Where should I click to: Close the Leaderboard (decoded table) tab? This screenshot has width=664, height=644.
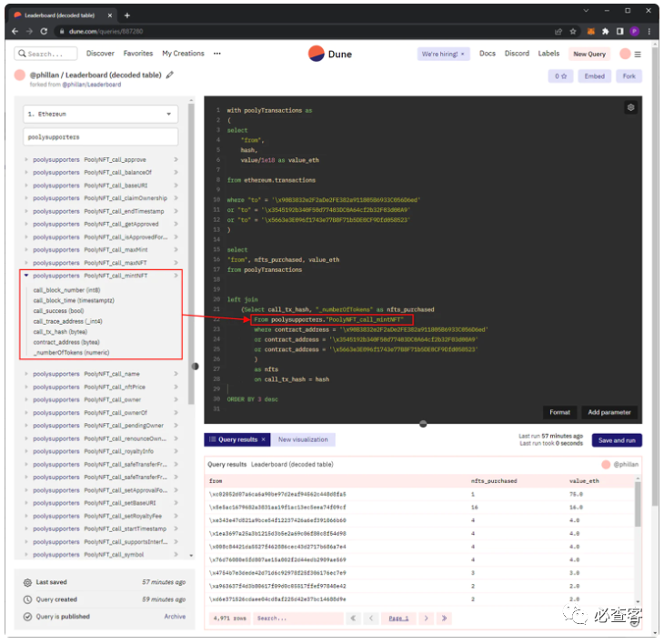point(110,15)
